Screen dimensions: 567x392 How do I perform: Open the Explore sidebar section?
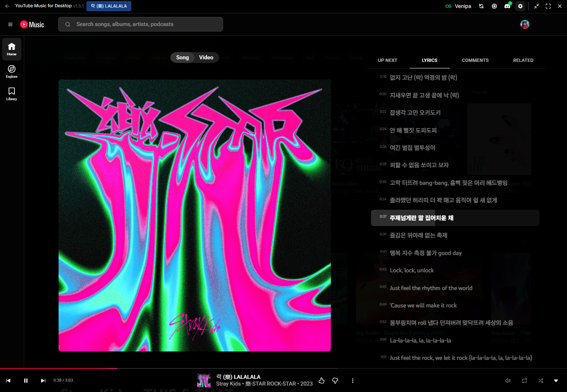click(12, 72)
